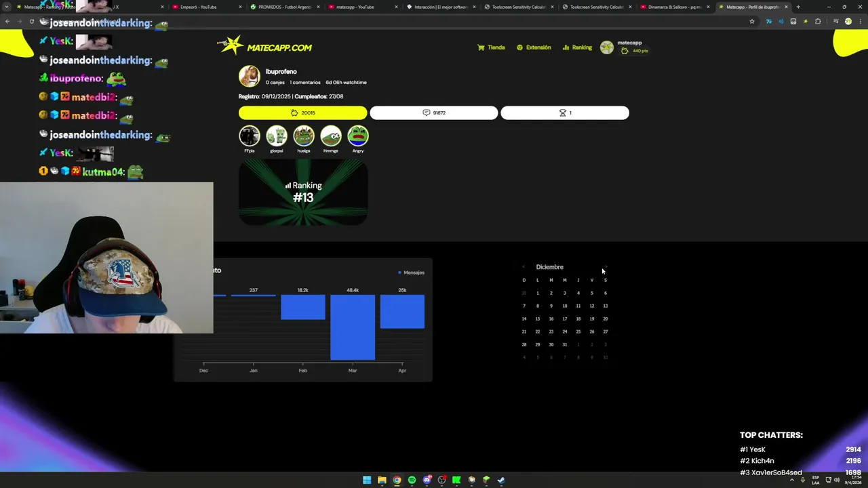Screen dimensions: 868x488
Task: Open the tab search dropdown arrow
Action: coord(7,7)
